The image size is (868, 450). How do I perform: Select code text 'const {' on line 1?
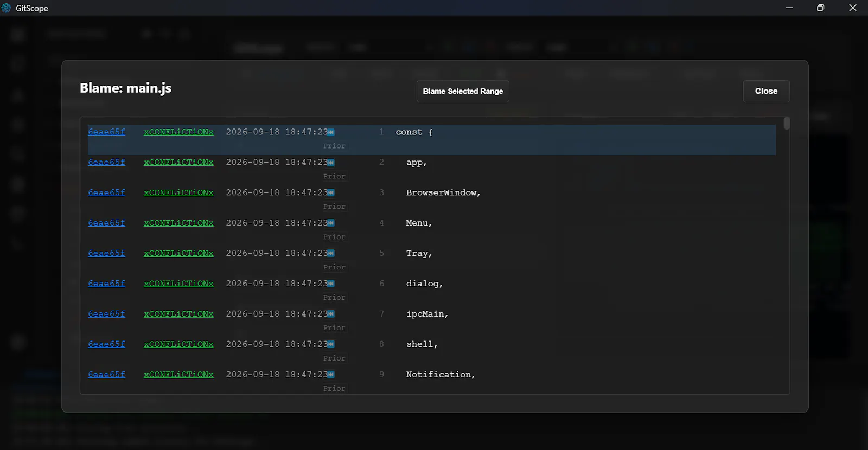(x=414, y=132)
